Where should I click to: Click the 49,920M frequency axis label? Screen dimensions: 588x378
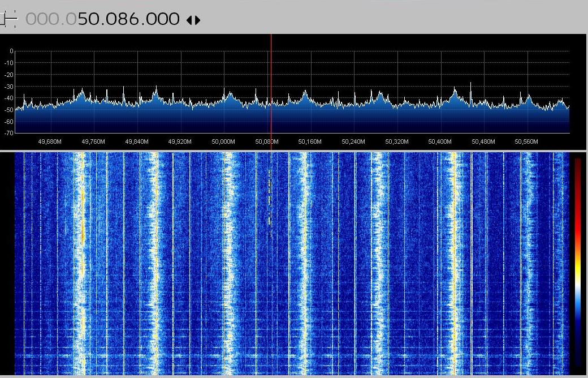[180, 141]
